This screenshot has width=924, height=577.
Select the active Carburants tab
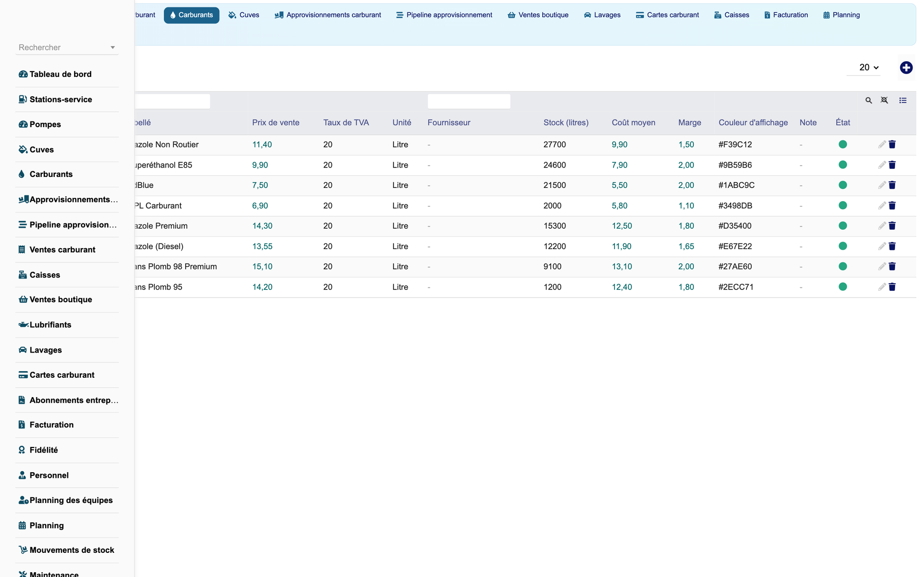click(191, 15)
